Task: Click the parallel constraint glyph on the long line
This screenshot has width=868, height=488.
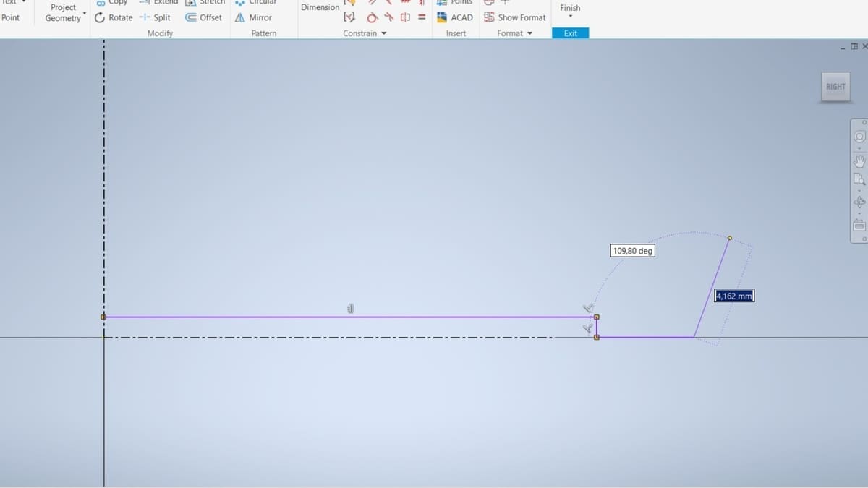Action: click(350, 309)
